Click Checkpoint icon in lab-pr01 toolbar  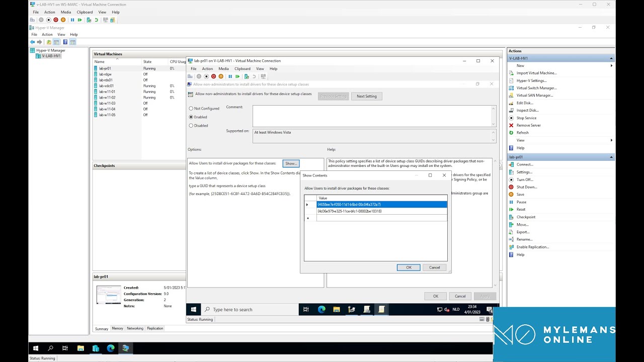247,76
